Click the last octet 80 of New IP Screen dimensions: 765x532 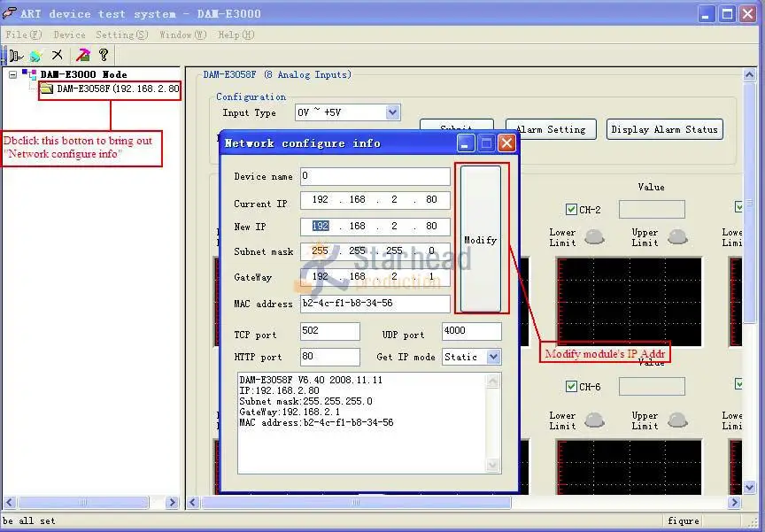(431, 226)
